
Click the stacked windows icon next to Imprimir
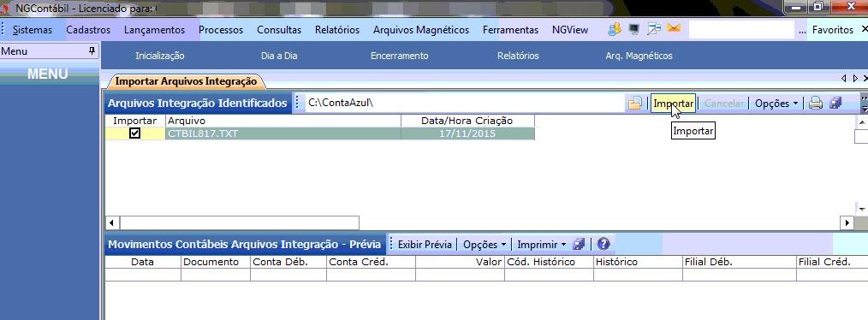pyautogui.click(x=579, y=244)
